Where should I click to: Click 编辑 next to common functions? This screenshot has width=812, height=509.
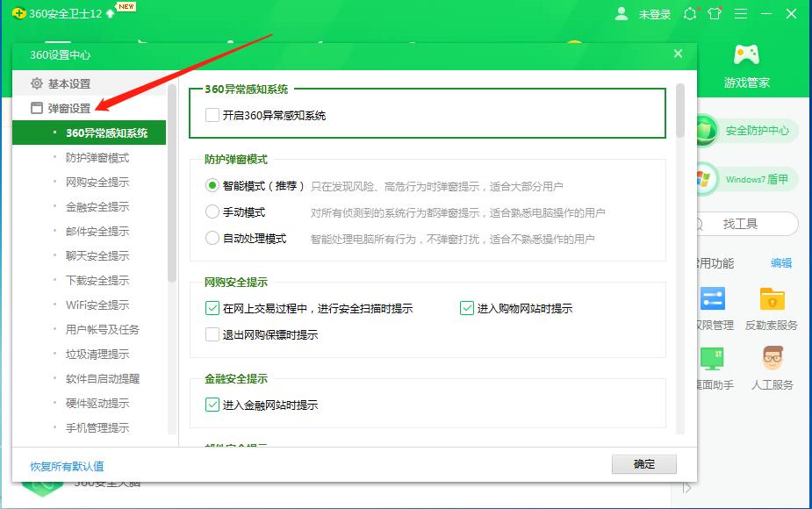[780, 263]
